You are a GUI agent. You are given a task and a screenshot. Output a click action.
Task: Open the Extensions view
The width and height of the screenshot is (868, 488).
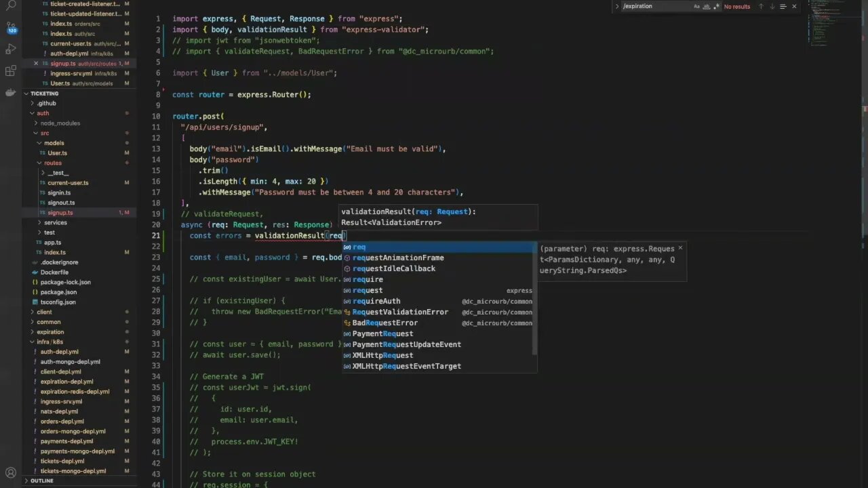(x=11, y=71)
